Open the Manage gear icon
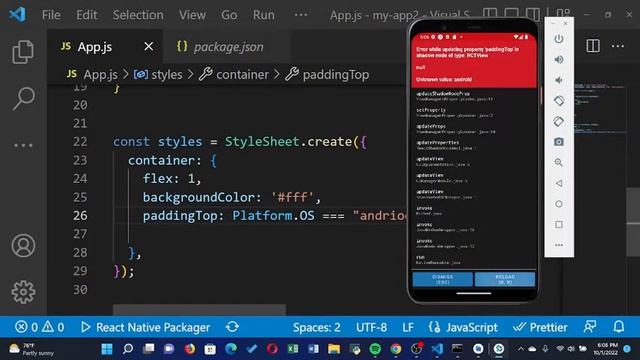Viewport: 640px width, 360px height. click(23, 292)
